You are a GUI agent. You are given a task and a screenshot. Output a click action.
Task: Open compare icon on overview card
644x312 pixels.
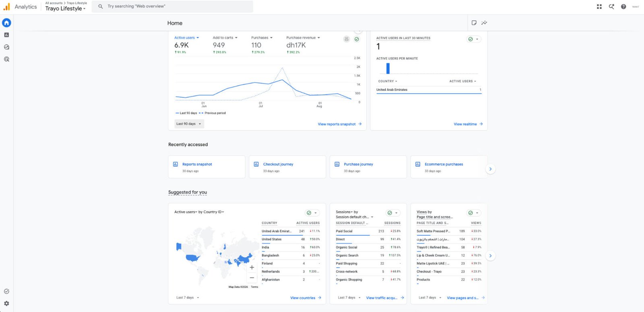click(347, 39)
